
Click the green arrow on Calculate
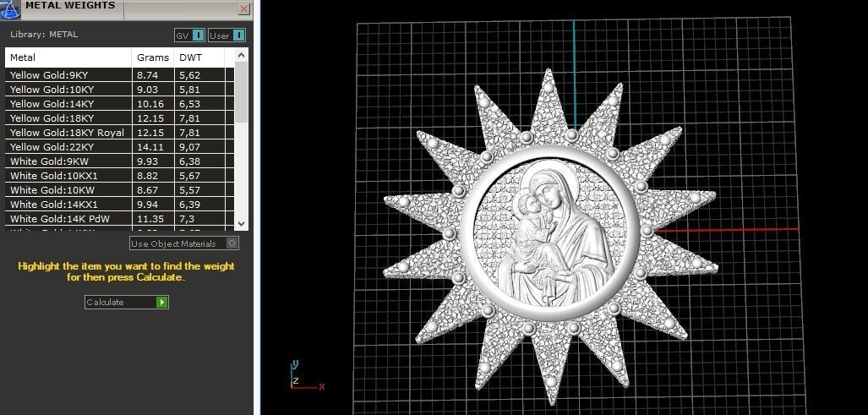tap(161, 302)
